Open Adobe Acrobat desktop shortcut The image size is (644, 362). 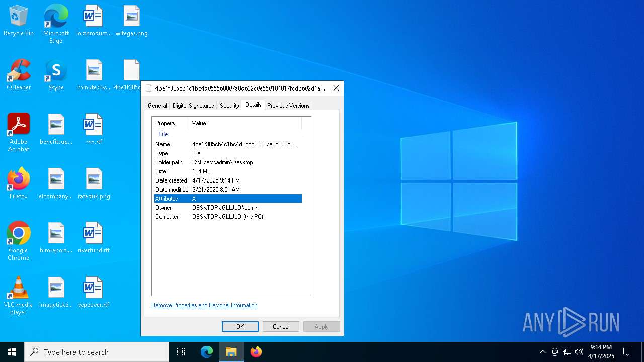19,133
